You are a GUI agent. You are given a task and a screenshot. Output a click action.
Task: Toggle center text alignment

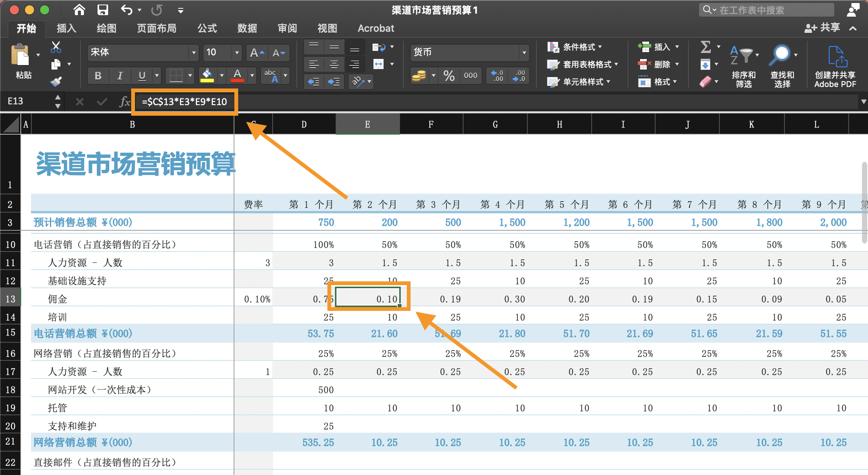coord(334,64)
